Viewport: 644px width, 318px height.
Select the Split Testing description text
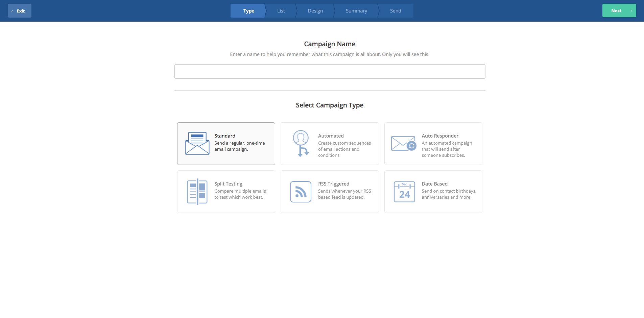click(240, 194)
